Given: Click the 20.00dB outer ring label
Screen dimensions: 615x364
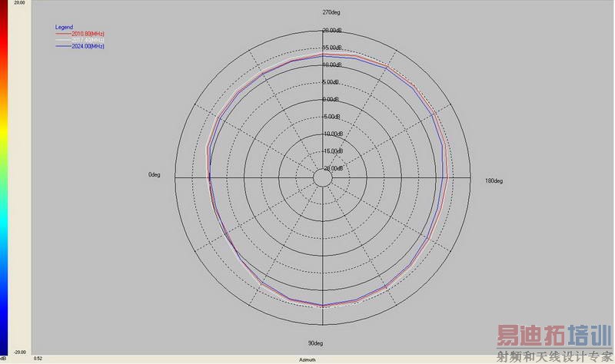Looking at the screenshot, I should click(332, 30).
